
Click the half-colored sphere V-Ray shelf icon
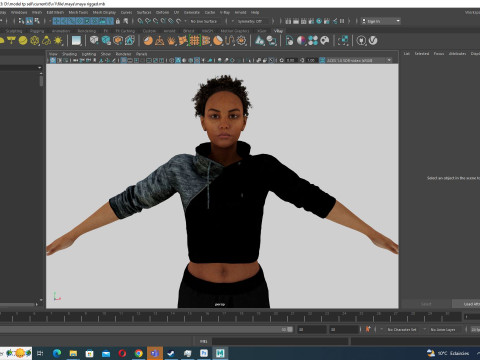click(301, 41)
